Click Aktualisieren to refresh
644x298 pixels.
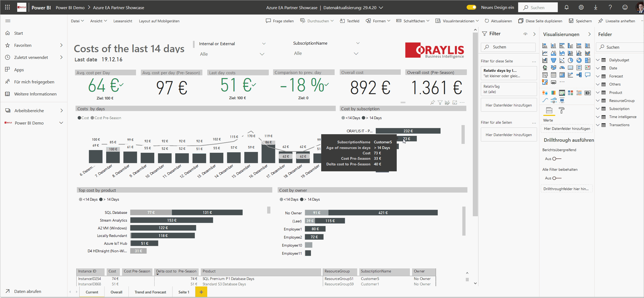coord(498,21)
